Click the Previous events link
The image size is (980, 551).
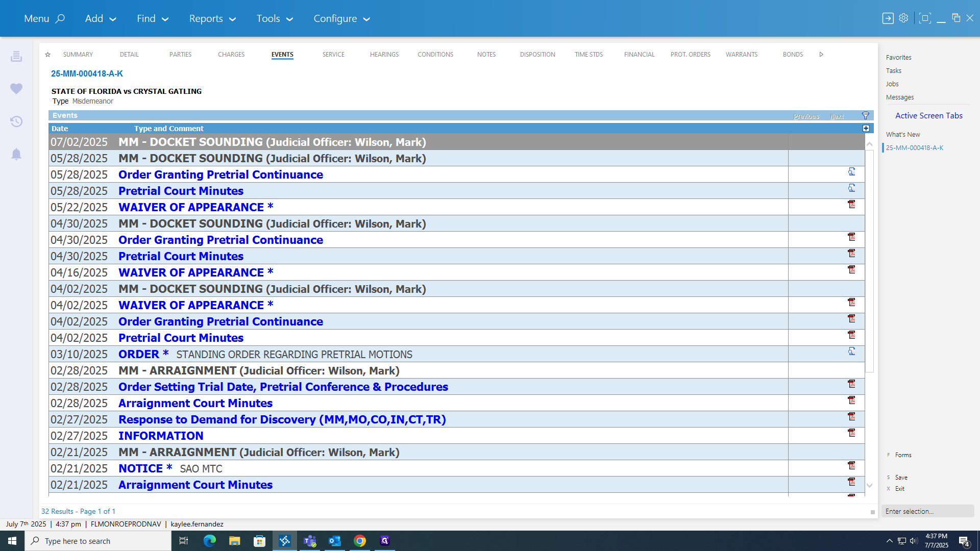(806, 116)
